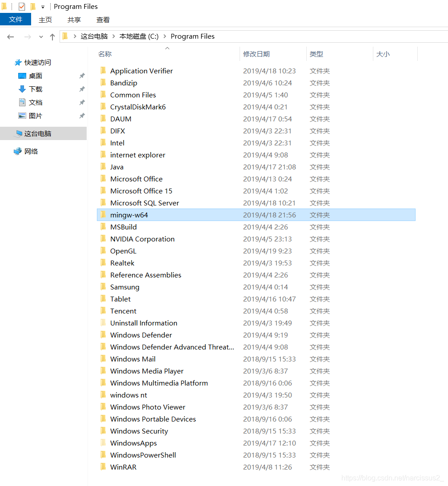The height and width of the screenshot is (486, 448).
Task: Select the Tablet folder name
Action: [x=120, y=299]
